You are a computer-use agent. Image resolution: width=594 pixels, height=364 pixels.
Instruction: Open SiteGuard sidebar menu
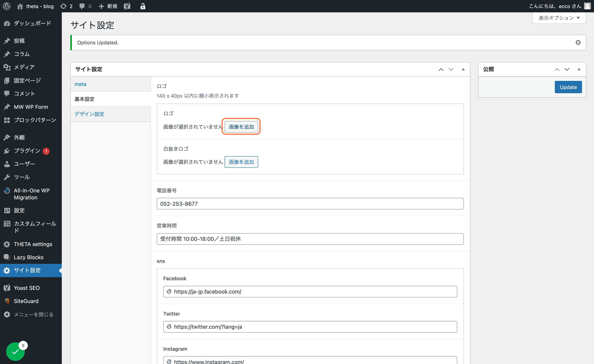[31, 301]
